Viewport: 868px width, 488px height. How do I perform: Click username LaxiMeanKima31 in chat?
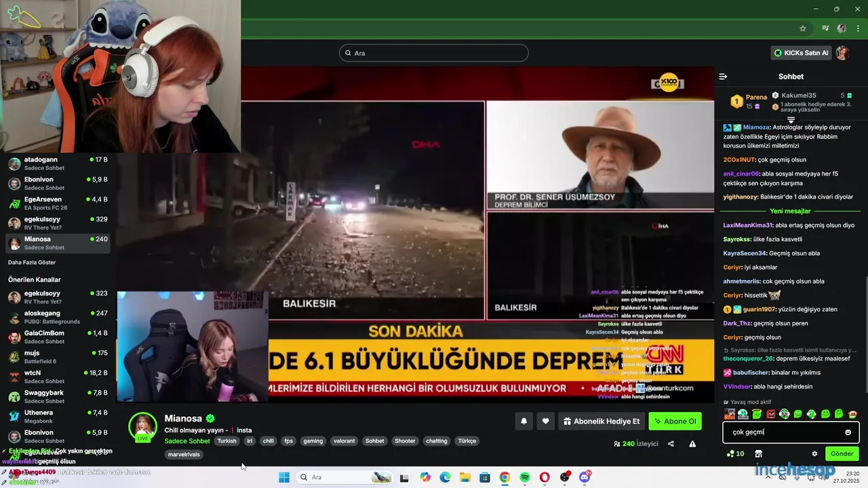pos(748,225)
